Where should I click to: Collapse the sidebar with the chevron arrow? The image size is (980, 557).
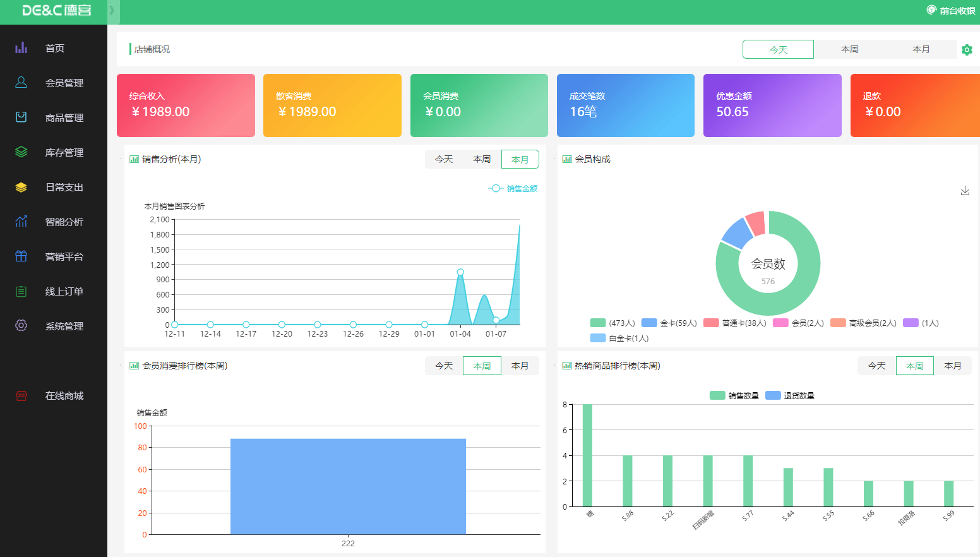point(112,11)
